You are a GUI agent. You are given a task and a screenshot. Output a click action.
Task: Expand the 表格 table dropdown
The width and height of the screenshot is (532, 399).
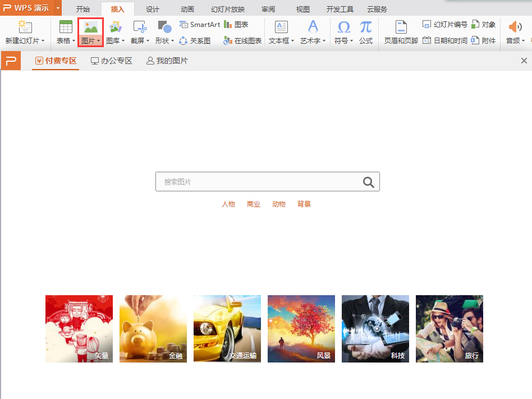[x=66, y=40]
